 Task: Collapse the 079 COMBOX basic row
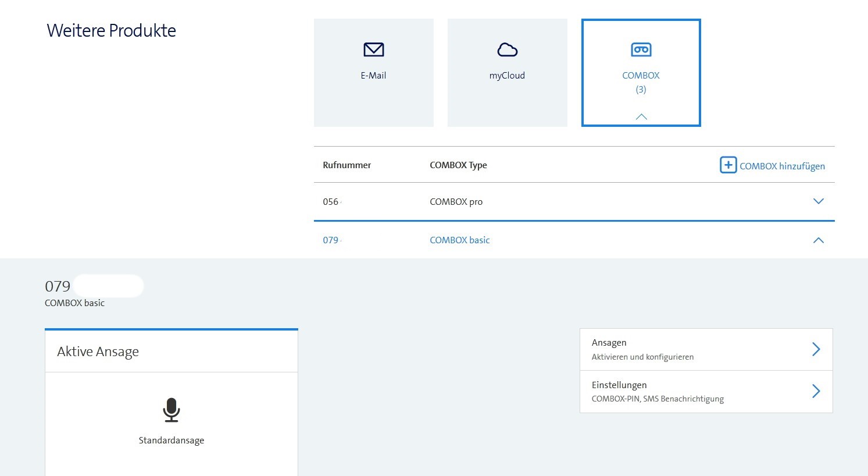(x=818, y=240)
